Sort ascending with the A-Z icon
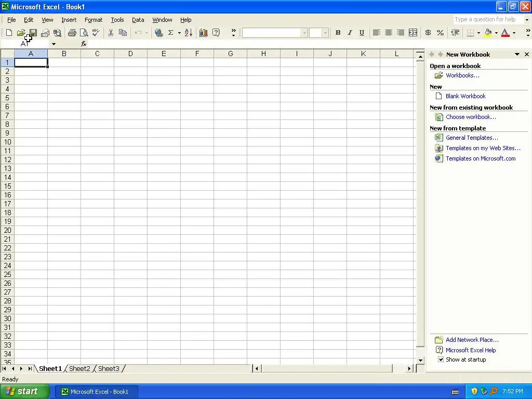The height and width of the screenshot is (399, 532). coord(188,33)
